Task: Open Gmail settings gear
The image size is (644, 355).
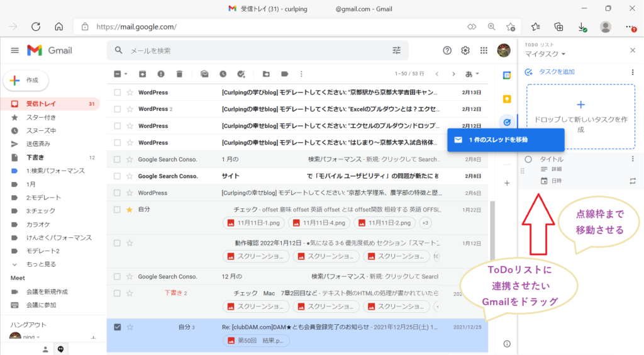Action: (465, 50)
